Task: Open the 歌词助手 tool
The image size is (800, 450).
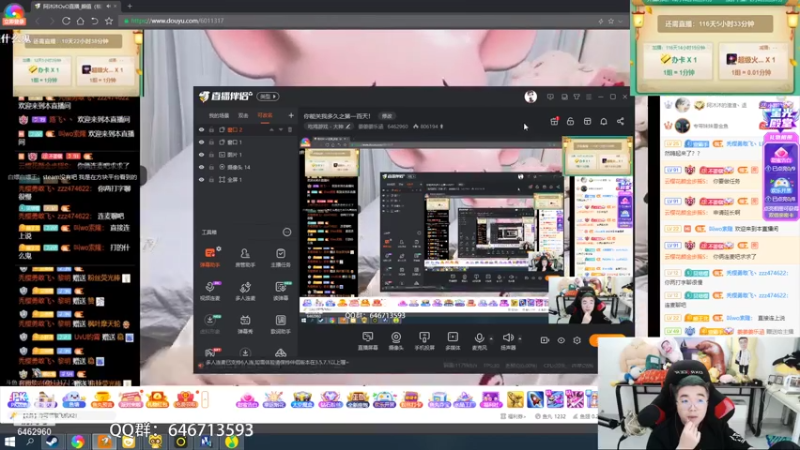Action: point(280,324)
